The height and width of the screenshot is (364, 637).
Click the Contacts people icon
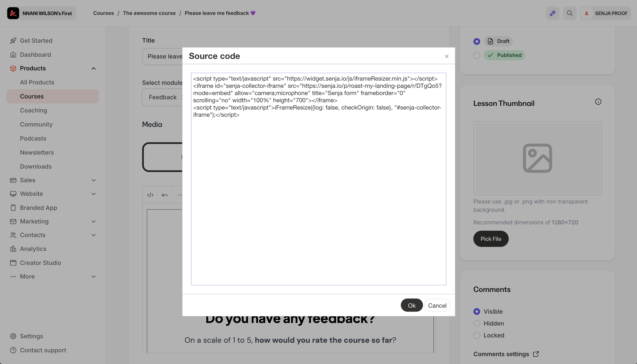[x=13, y=235]
